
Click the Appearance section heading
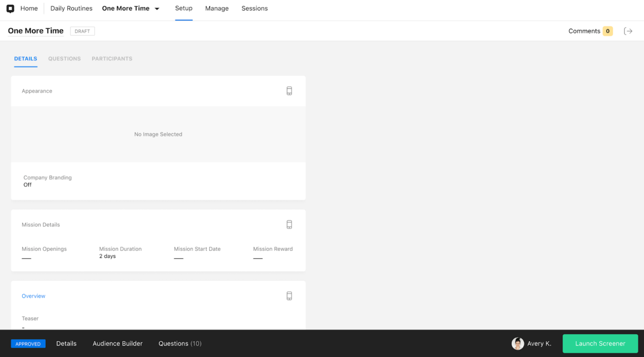37,91
